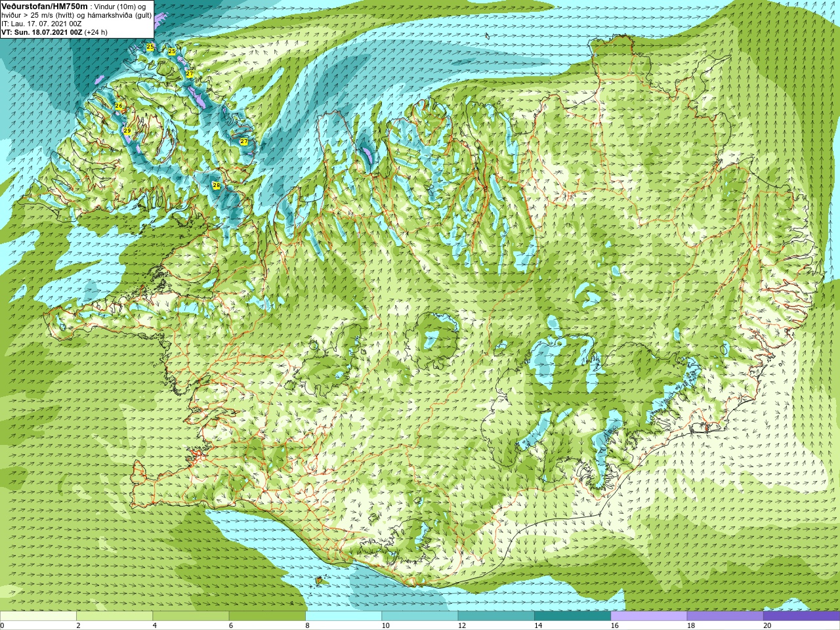Click the 2–4 m/s light green legend swatch
840x630 pixels.
[115, 616]
